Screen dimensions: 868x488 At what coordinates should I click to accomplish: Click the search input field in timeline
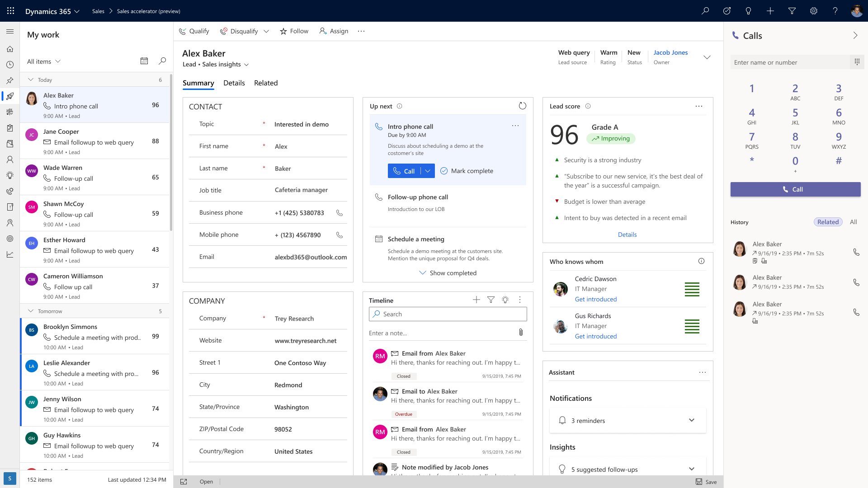click(x=447, y=314)
